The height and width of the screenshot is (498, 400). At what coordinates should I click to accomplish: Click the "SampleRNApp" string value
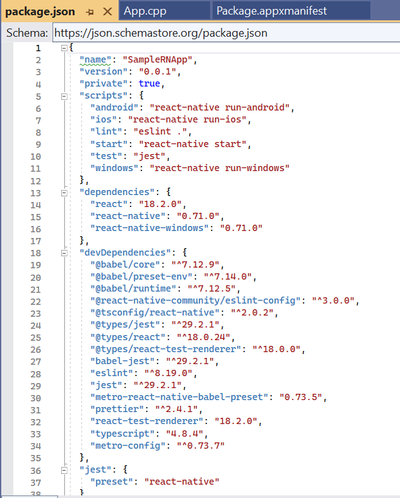click(x=157, y=60)
